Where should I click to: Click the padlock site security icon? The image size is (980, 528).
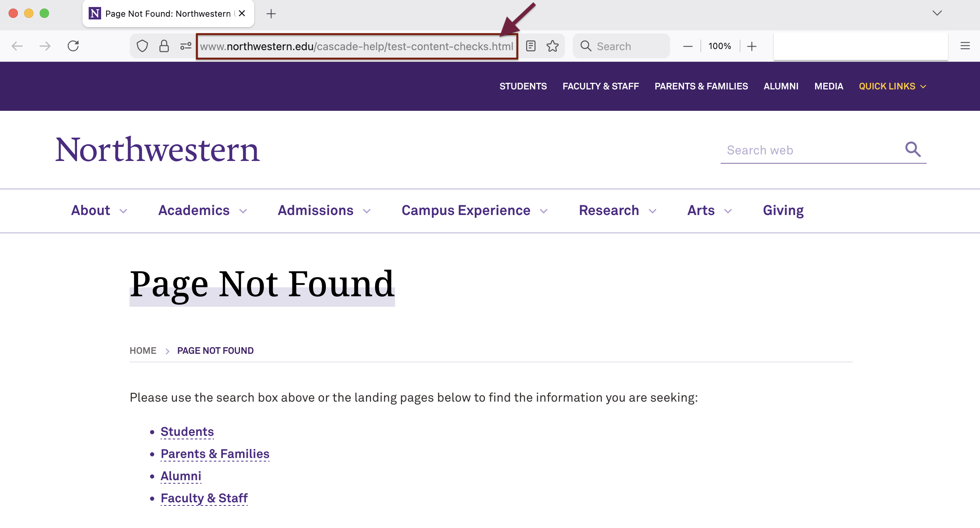pos(164,46)
